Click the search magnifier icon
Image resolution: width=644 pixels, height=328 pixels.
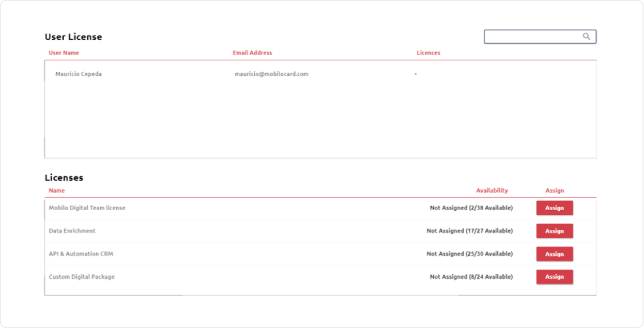tap(587, 36)
